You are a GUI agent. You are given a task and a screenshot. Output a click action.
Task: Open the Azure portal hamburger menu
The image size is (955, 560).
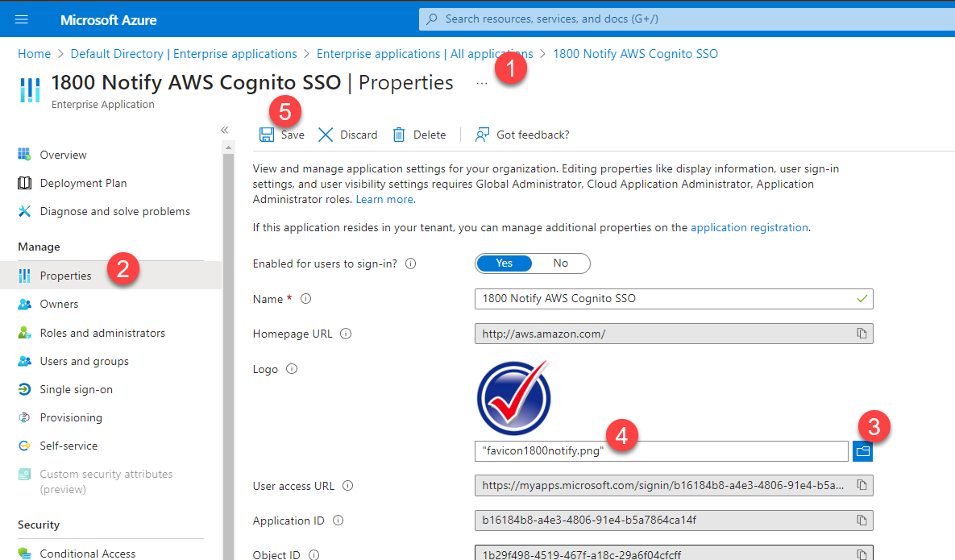coord(21,19)
